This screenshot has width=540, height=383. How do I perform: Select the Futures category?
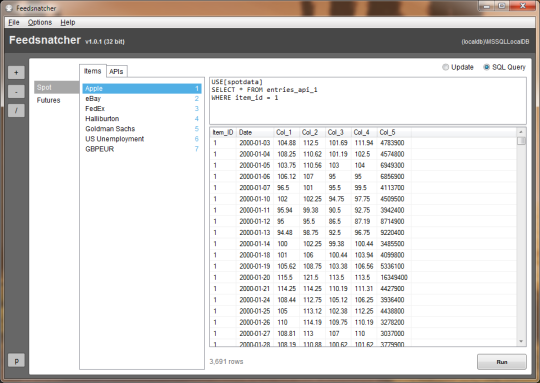pos(49,100)
